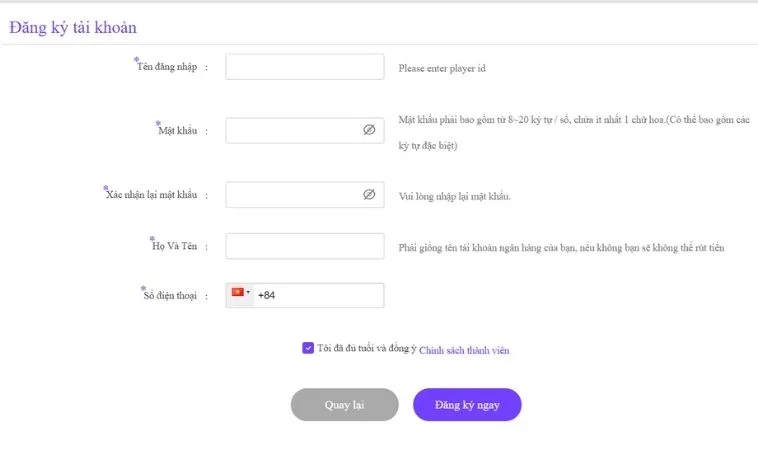758x450 pixels.
Task: Click the Please enter player id hint
Action: 441,69
